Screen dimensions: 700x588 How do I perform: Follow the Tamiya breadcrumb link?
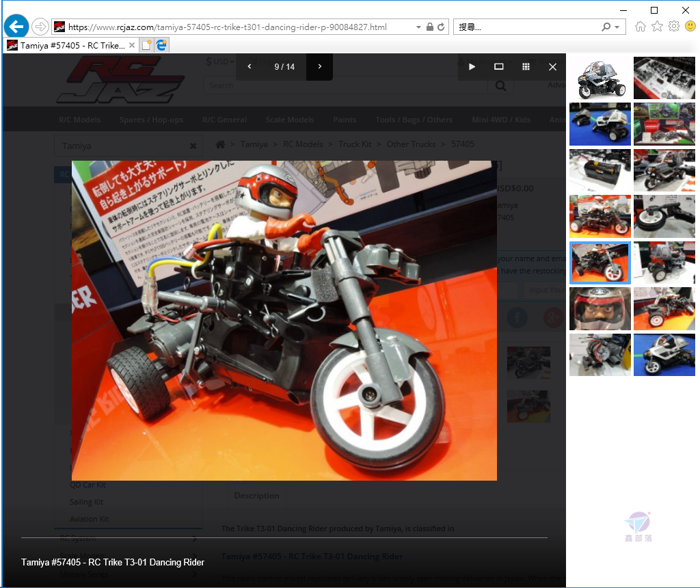click(254, 144)
